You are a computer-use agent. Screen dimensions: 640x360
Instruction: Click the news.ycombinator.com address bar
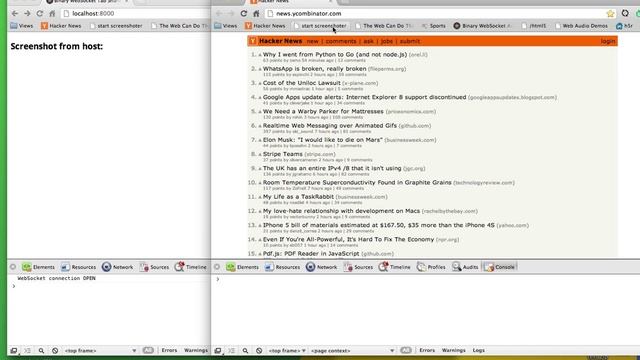pyautogui.click(x=441, y=13)
